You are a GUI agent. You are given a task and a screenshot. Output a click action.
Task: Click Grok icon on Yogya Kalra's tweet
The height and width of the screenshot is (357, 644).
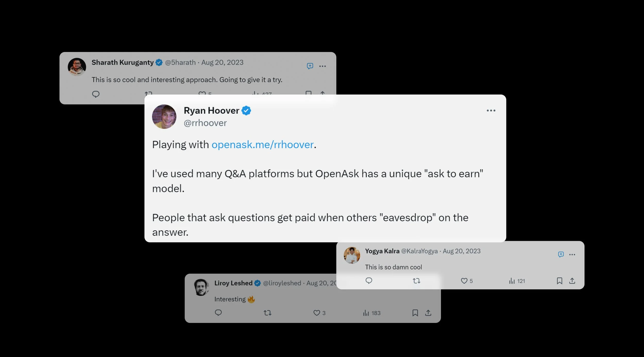click(x=561, y=254)
